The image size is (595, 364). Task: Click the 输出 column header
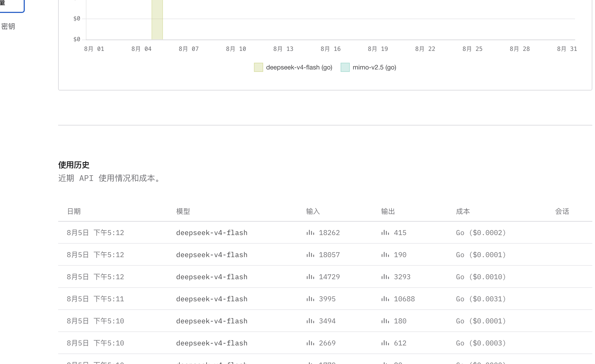click(388, 211)
